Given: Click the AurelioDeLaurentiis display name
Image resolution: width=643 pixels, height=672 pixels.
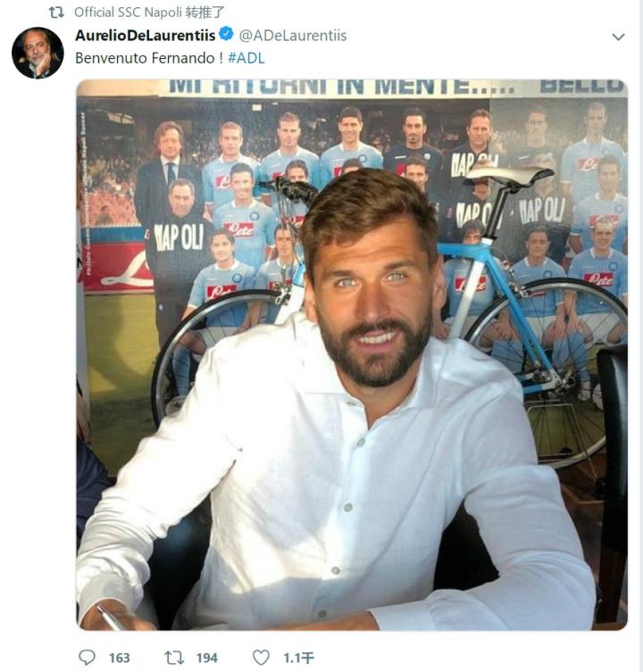Looking at the screenshot, I should 145,36.
